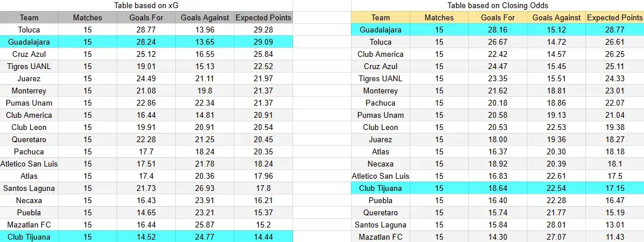Select Pachuca in the Closing Odds table
The height and width of the screenshot is (242, 644).
coord(381,103)
